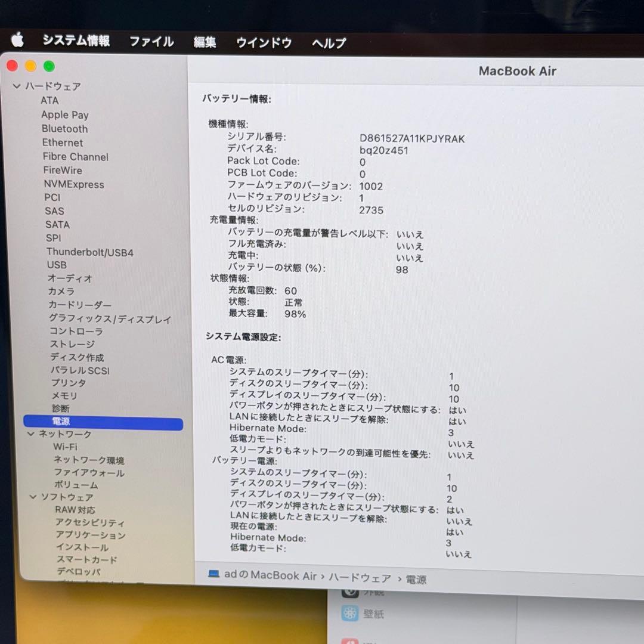
Task: Open the Apple menu
Action: click(x=17, y=41)
